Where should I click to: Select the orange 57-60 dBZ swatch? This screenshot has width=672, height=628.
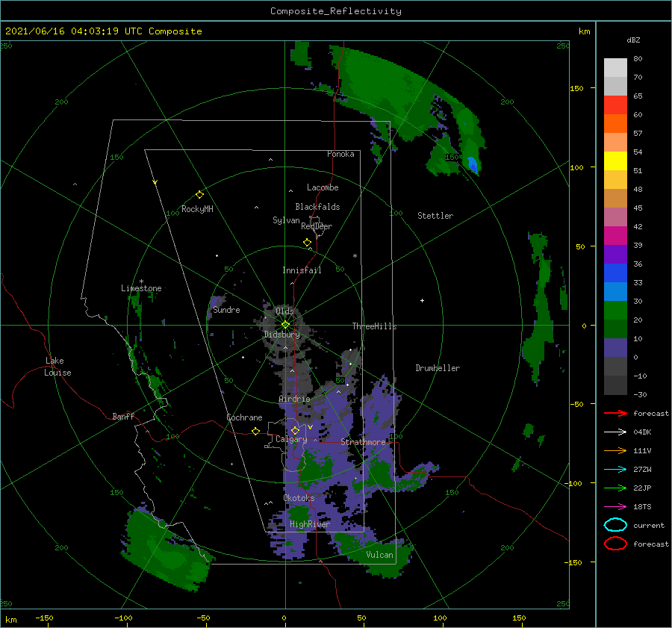[x=615, y=123]
